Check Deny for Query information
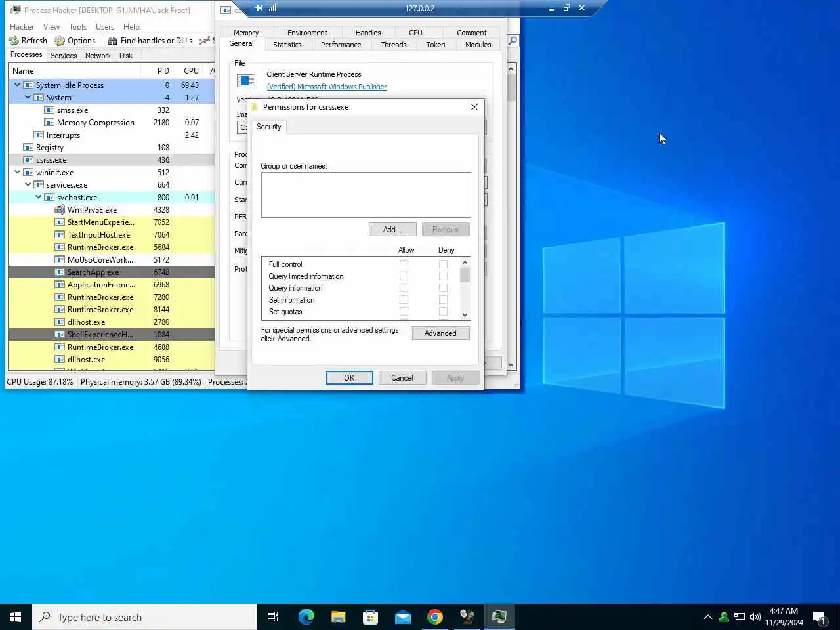This screenshot has width=840, height=630. (x=443, y=288)
